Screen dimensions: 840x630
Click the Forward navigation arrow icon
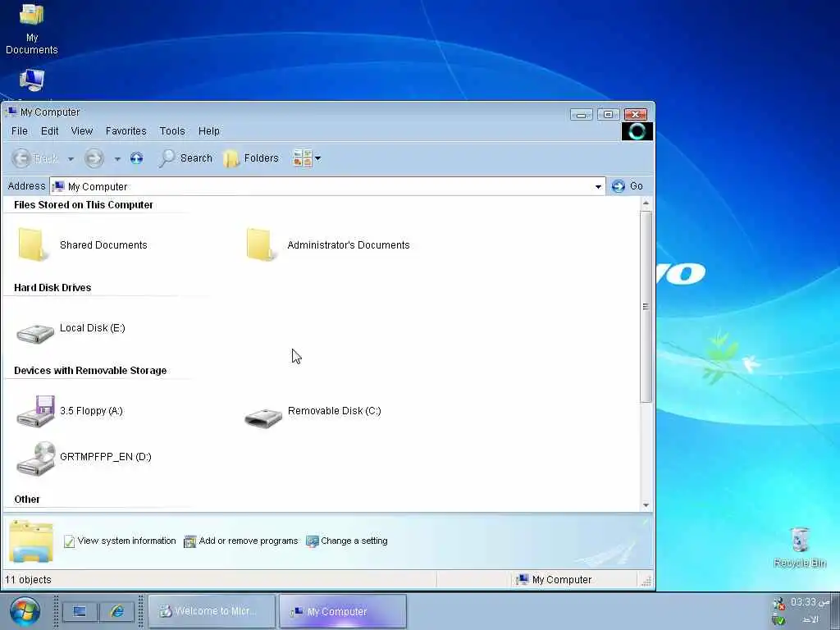(94, 158)
